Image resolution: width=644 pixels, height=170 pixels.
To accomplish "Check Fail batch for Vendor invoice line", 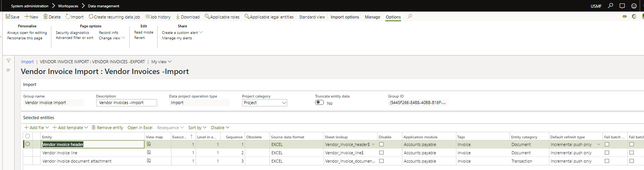I will [607, 153].
